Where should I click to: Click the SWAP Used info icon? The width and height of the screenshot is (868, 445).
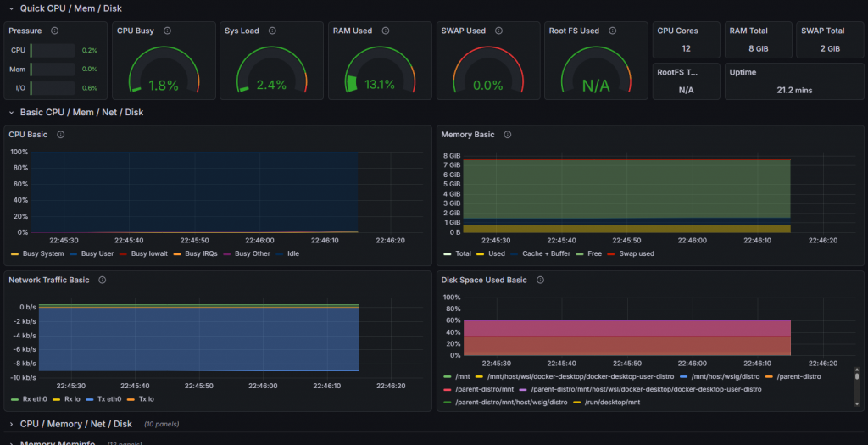pos(499,31)
